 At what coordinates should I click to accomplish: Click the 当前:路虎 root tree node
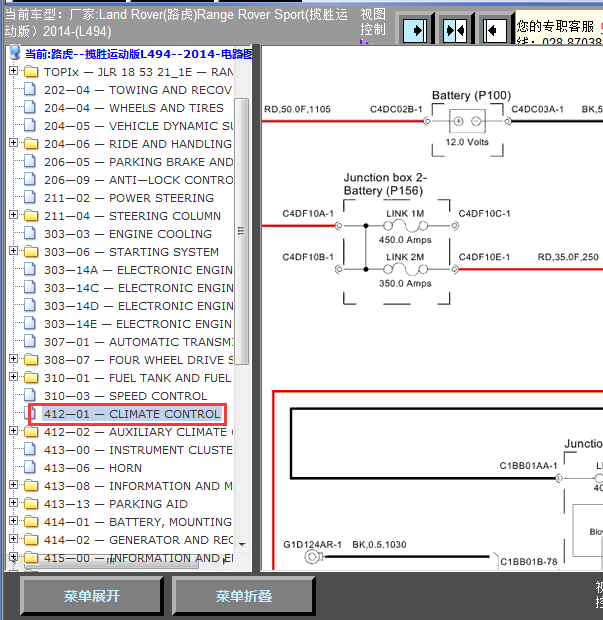pyautogui.click(x=138, y=54)
